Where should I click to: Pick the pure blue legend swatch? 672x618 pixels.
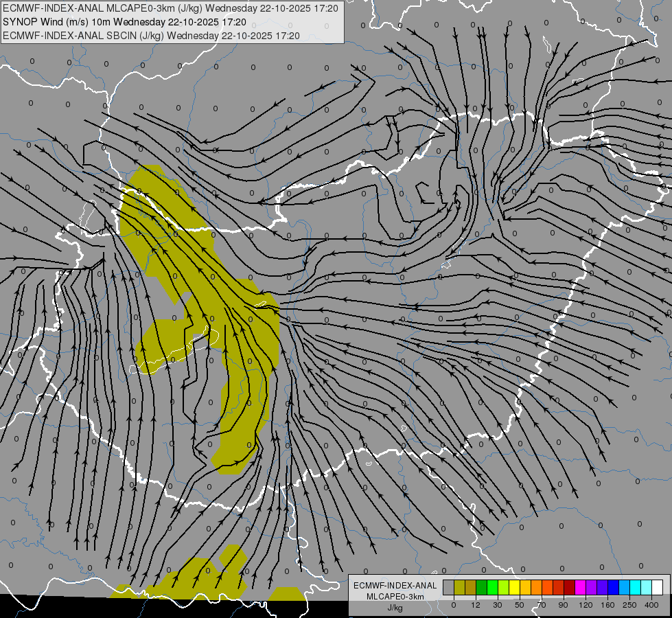point(613,587)
